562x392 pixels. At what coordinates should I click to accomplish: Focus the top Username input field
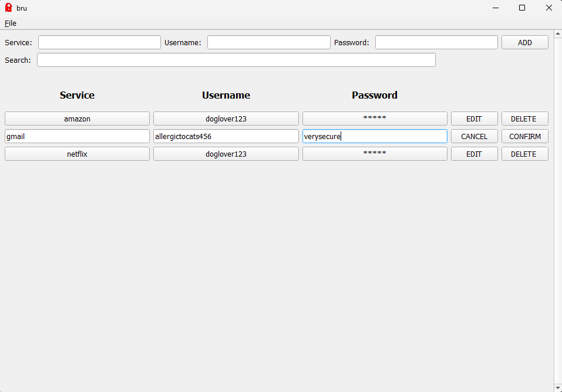(x=269, y=42)
